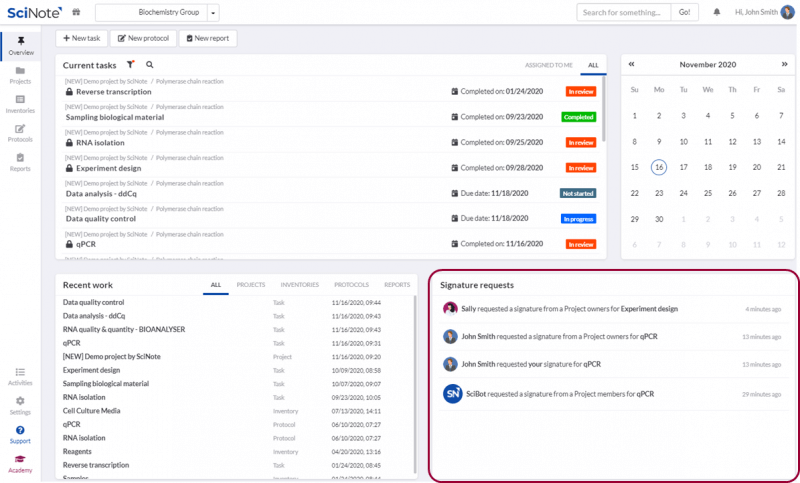
Task: Select the Protocols tab in Recent work
Action: click(351, 285)
